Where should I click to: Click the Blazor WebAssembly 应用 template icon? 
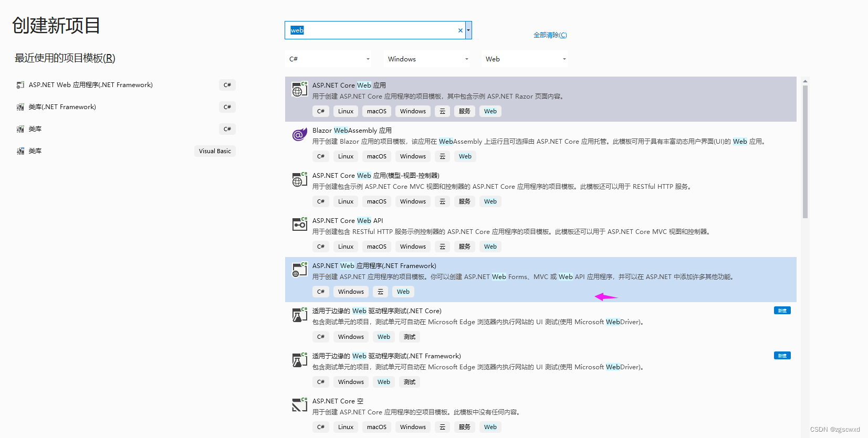(x=299, y=134)
